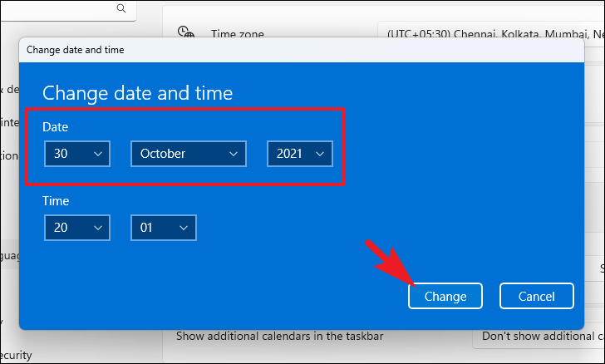Screen dimensions: 605x364
Task: Click the large 'Change date and time' heading
Action: 137,93
